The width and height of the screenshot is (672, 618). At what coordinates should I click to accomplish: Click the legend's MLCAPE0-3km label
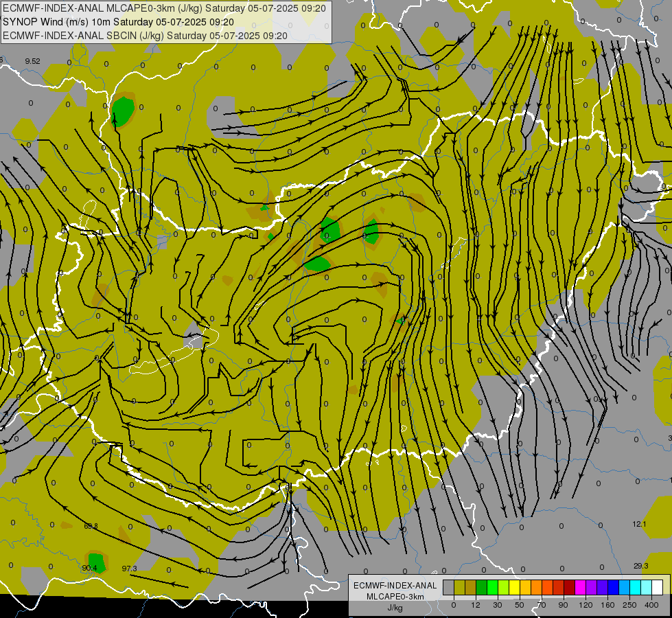tap(395, 597)
